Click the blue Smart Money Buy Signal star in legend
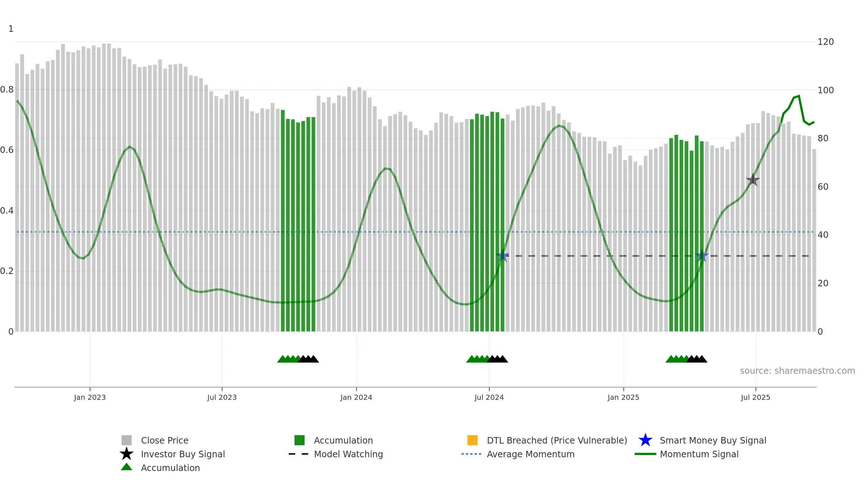The height and width of the screenshot is (488, 868). [645, 440]
